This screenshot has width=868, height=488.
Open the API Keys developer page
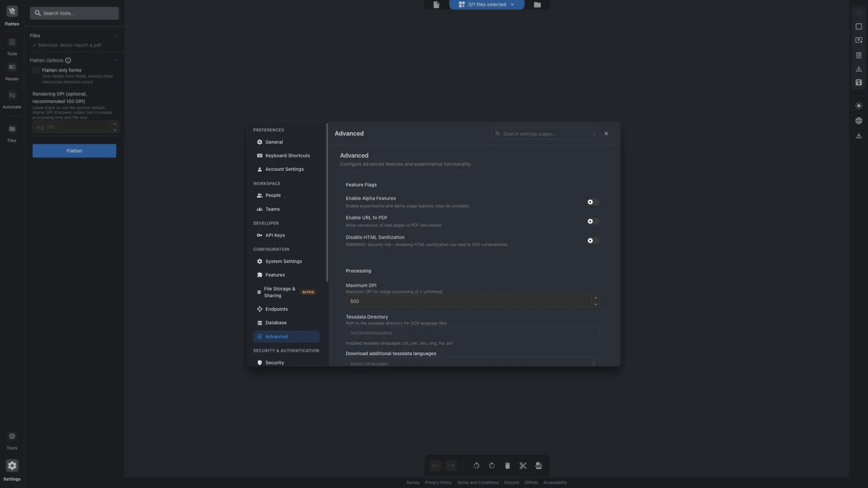[x=286, y=235]
